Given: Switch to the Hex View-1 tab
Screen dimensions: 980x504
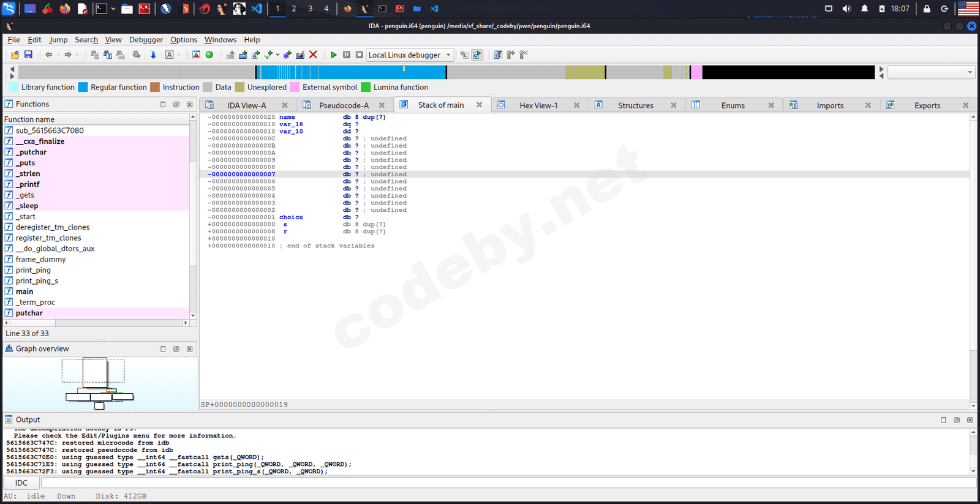Looking at the screenshot, I should click(x=538, y=105).
